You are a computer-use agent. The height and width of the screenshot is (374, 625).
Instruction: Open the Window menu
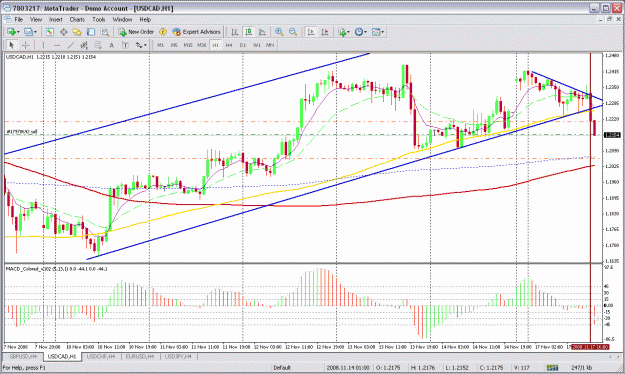(122, 19)
